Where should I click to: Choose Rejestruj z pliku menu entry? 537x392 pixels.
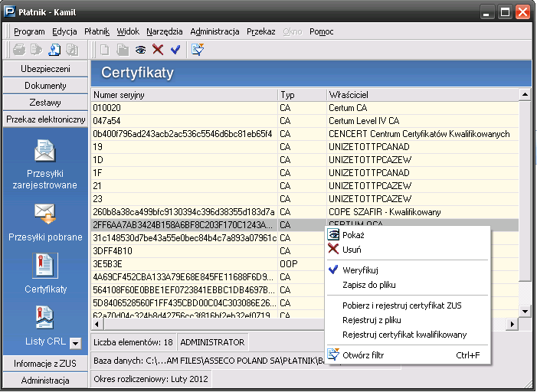(x=408, y=320)
